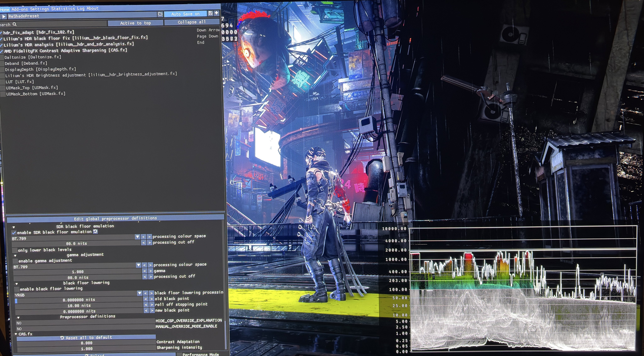Enable the Daltonize effect checkbox
Image resolution: width=644 pixels, height=356 pixels.
tap(2, 58)
